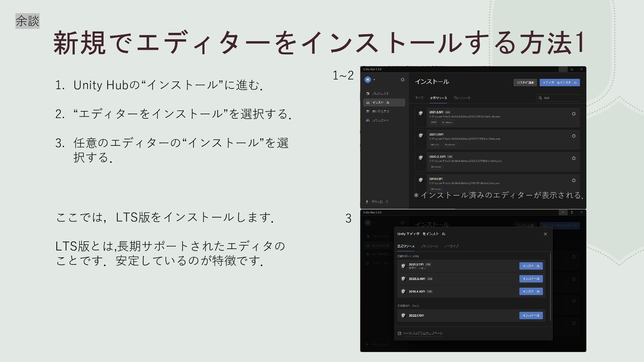Click the install dialog's vertical scrollbar
The height and width of the screenshot is (362, 644).
[550, 287]
